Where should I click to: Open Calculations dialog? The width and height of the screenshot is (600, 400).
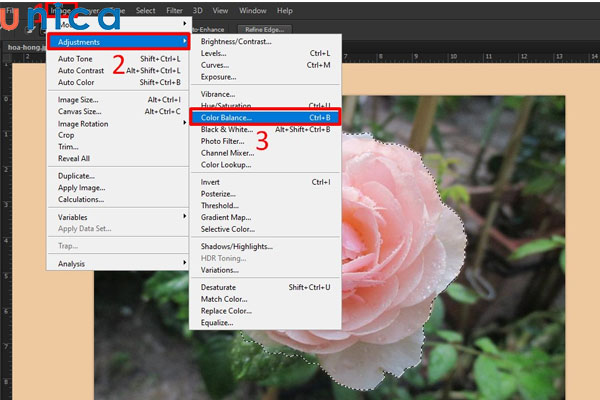(119, 199)
